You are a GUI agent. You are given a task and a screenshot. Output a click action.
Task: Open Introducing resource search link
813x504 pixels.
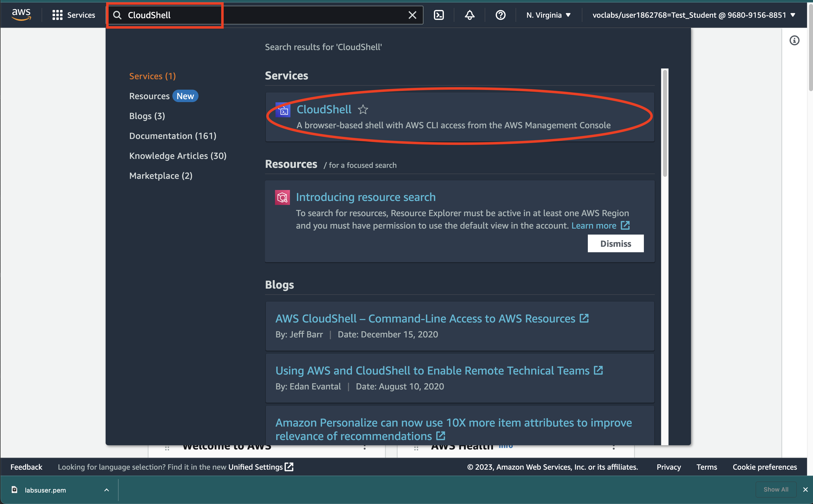click(366, 197)
